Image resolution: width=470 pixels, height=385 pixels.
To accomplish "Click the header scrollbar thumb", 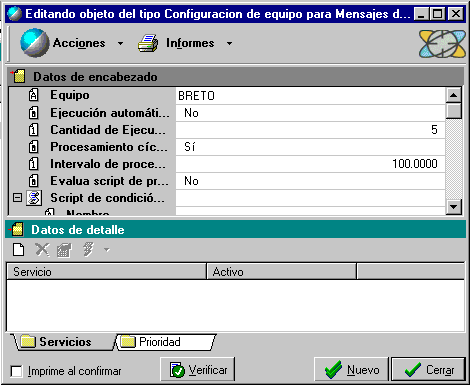I will pyautogui.click(x=453, y=111).
